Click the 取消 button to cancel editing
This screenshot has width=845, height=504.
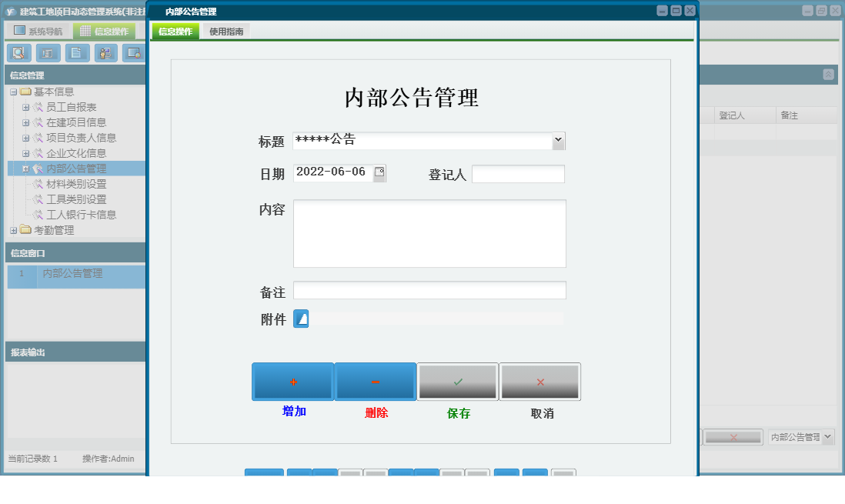point(539,381)
